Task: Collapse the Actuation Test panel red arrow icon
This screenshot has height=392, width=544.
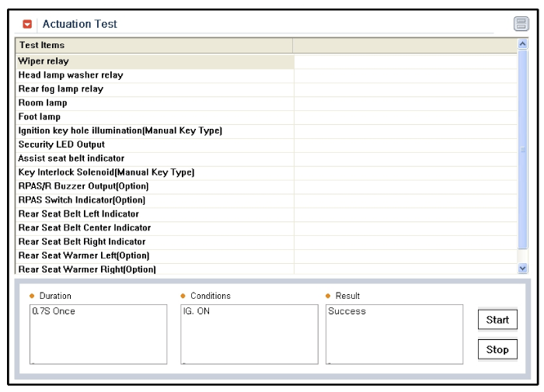Action: [27, 25]
